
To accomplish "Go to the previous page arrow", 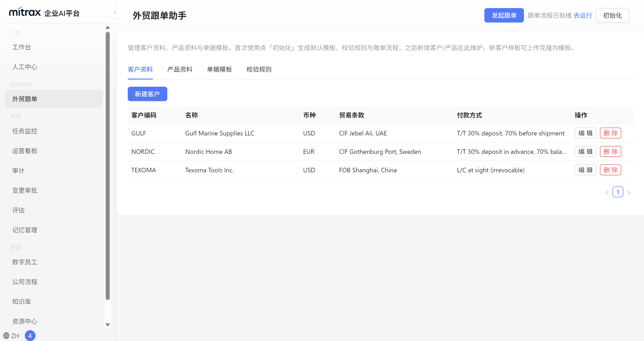I will coord(607,192).
